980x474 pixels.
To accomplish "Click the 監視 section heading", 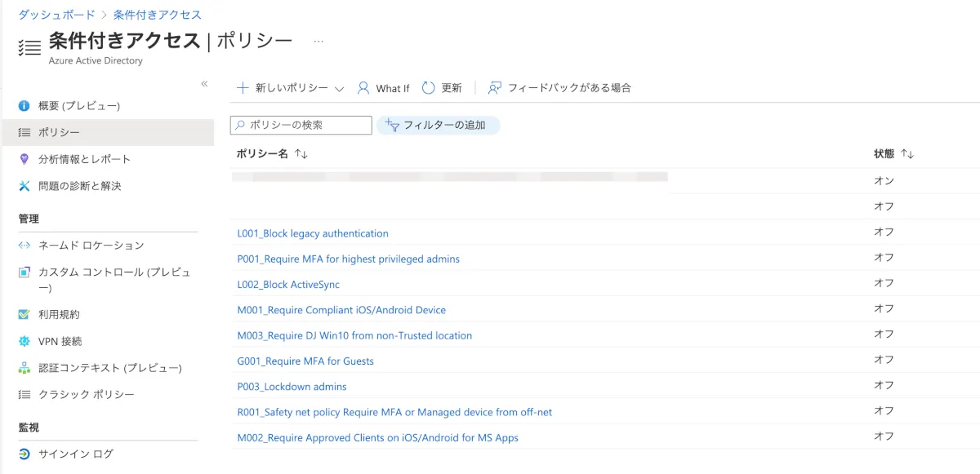I will (x=29, y=427).
